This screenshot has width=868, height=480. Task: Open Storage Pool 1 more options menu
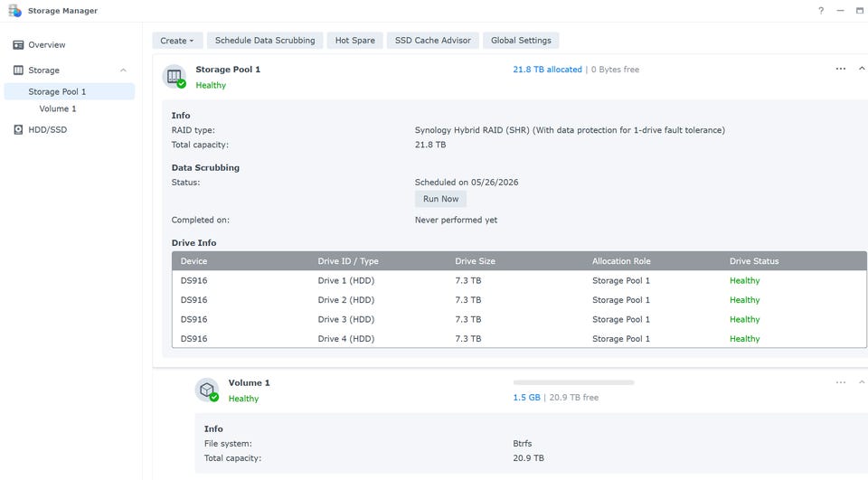tap(841, 69)
